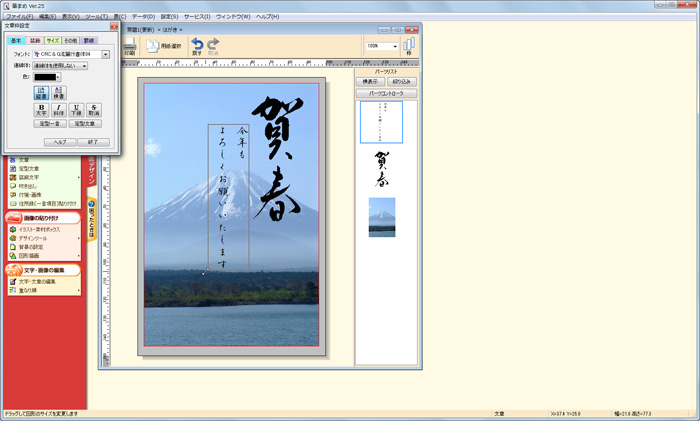Click the 印刷 print icon in toolbar

click(130, 46)
